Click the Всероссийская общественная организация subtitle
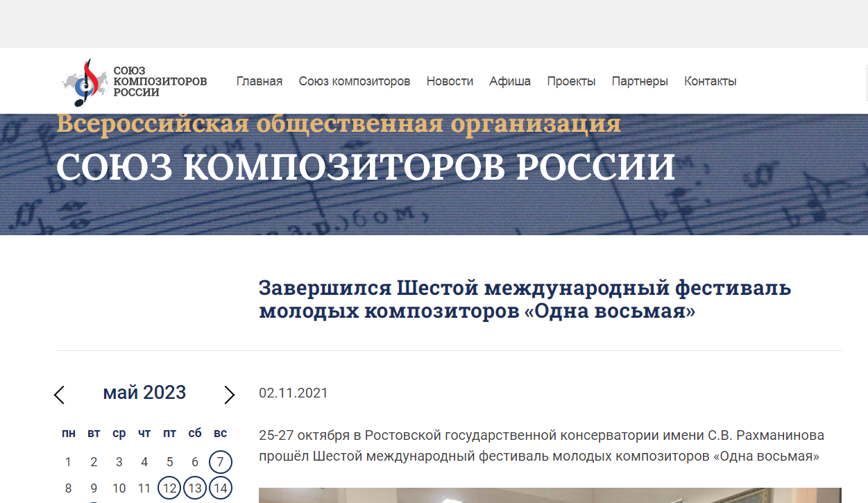Viewport: 868px width, 503px height. 339,123
